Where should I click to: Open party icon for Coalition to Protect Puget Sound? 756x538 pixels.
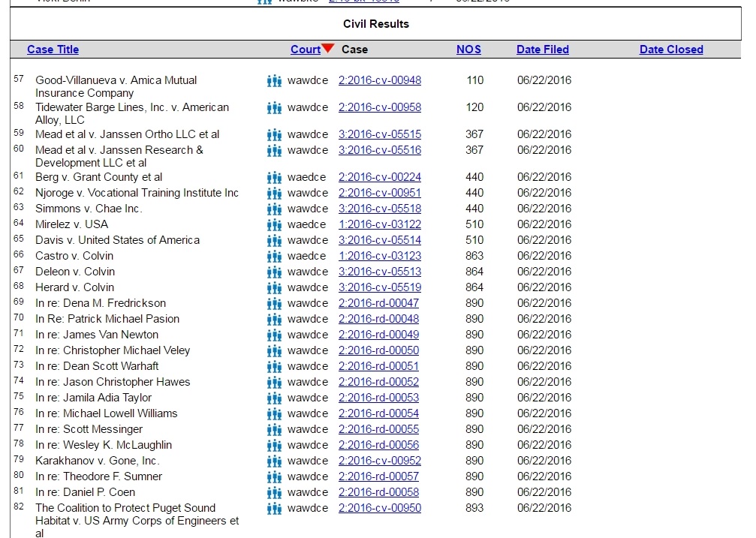[274, 508]
